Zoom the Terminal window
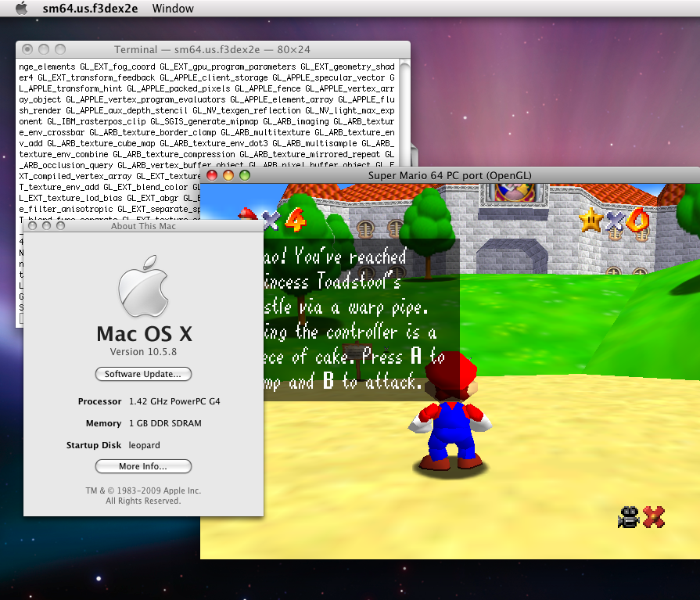Viewport: 700px width, 600px height. click(x=60, y=49)
